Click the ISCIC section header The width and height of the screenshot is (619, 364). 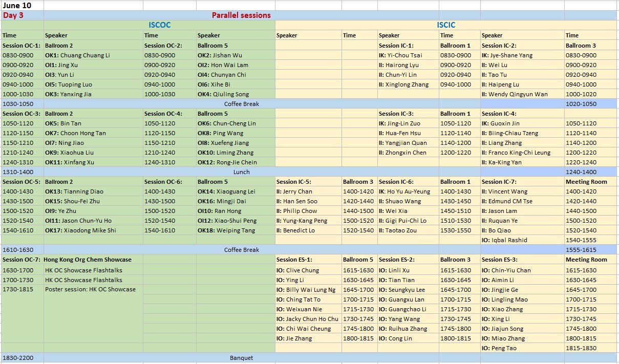tap(446, 25)
